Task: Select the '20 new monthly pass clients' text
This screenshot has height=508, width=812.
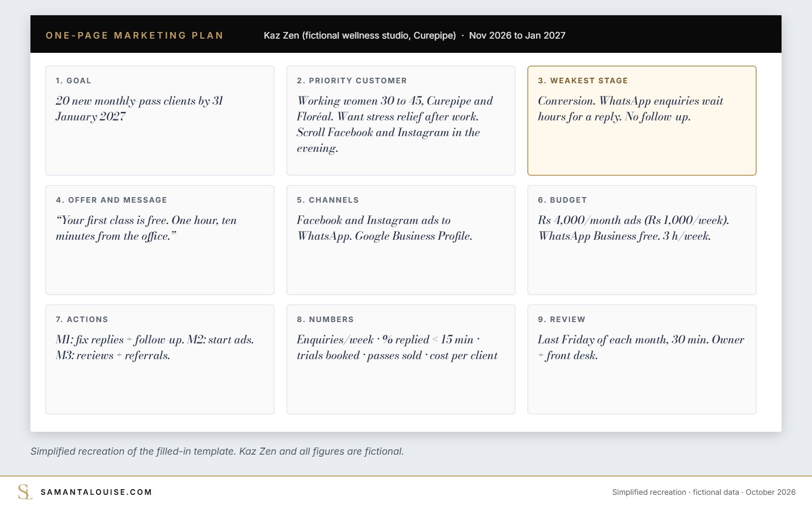Action: (140, 109)
